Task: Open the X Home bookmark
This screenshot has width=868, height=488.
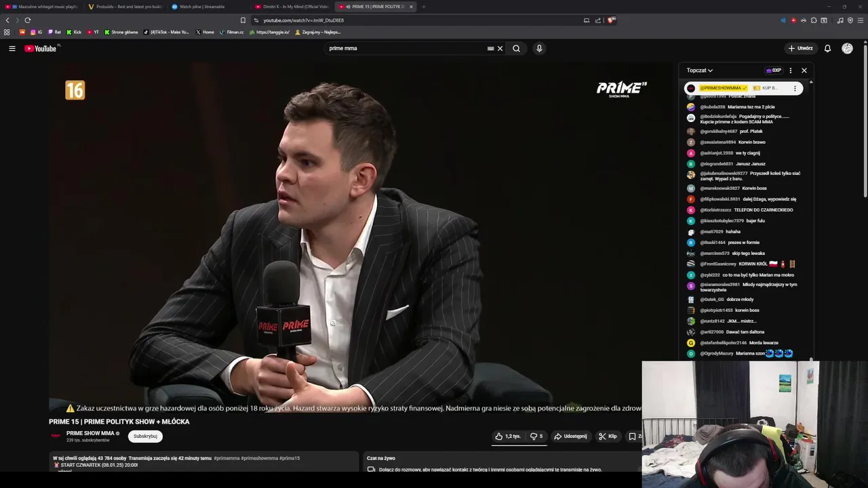Action: click(x=205, y=32)
